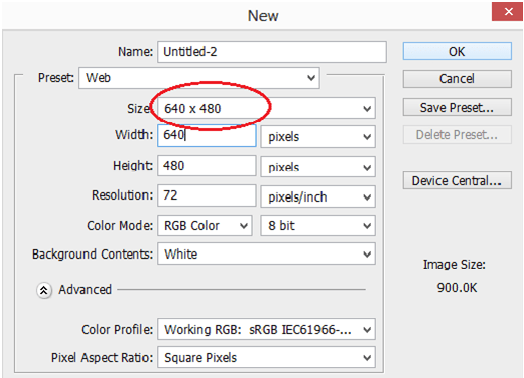Open the Preset dropdown showing Web
The width and height of the screenshot is (524, 378).
coord(199,78)
